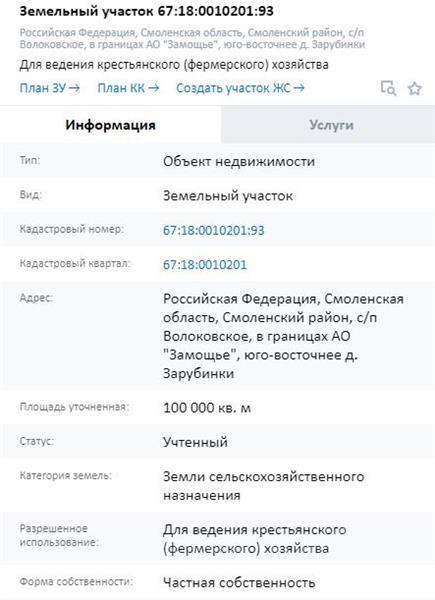Open cadastral quarter 67:18:0010201 link
The height and width of the screenshot is (600, 435).
point(205,265)
